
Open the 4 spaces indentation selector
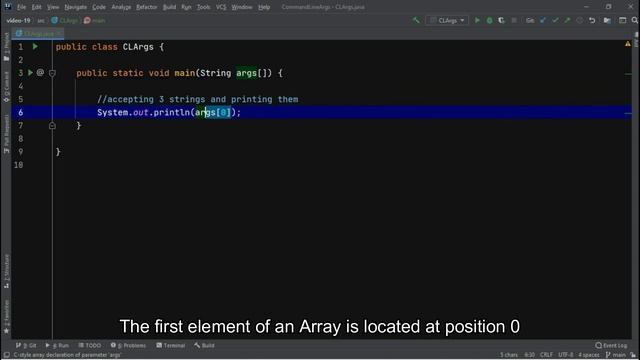click(589, 355)
